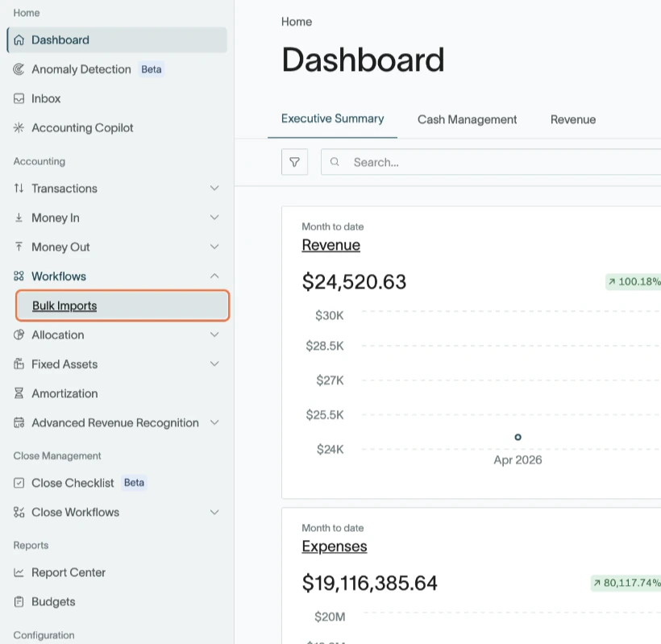The image size is (661, 644).
Task: Click the Home breadcrumb above Dashboard title
Action: 297,22
